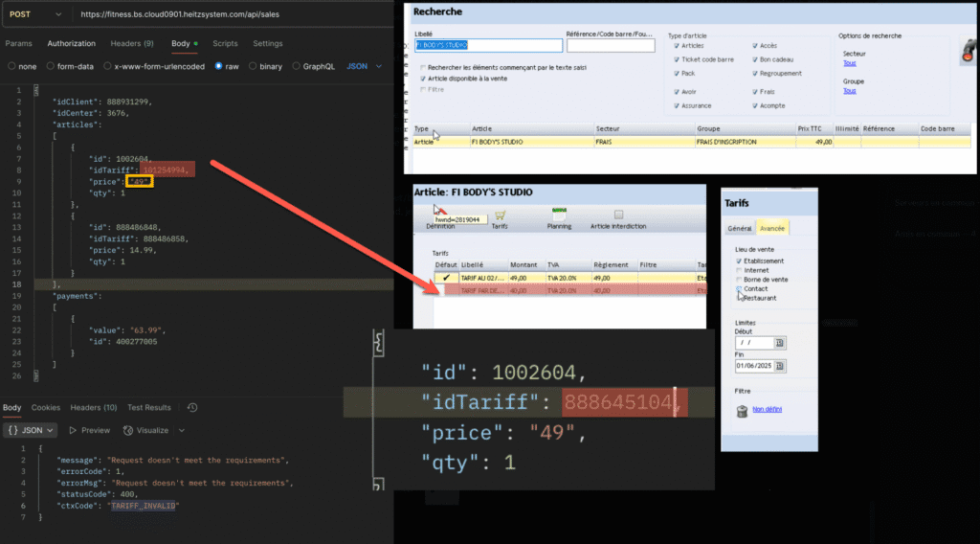980x544 pixels.
Task: Open JSON body format dropdown
Action: (365, 66)
